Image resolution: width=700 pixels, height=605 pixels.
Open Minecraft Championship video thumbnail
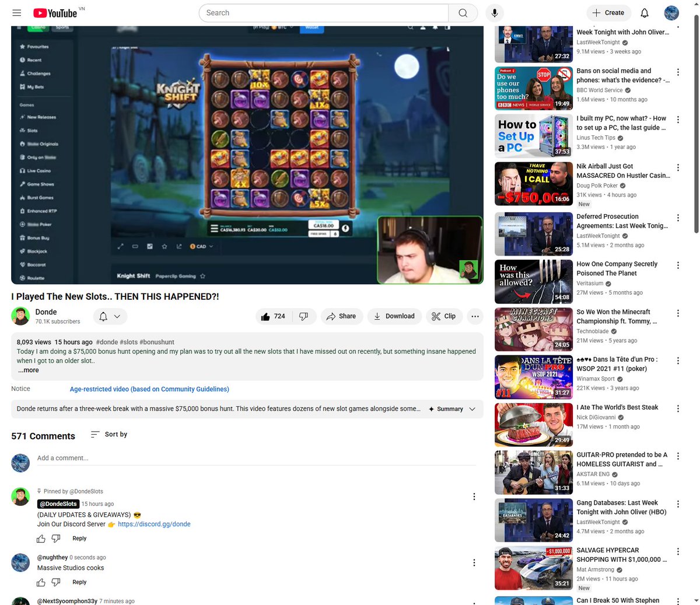pos(534,330)
